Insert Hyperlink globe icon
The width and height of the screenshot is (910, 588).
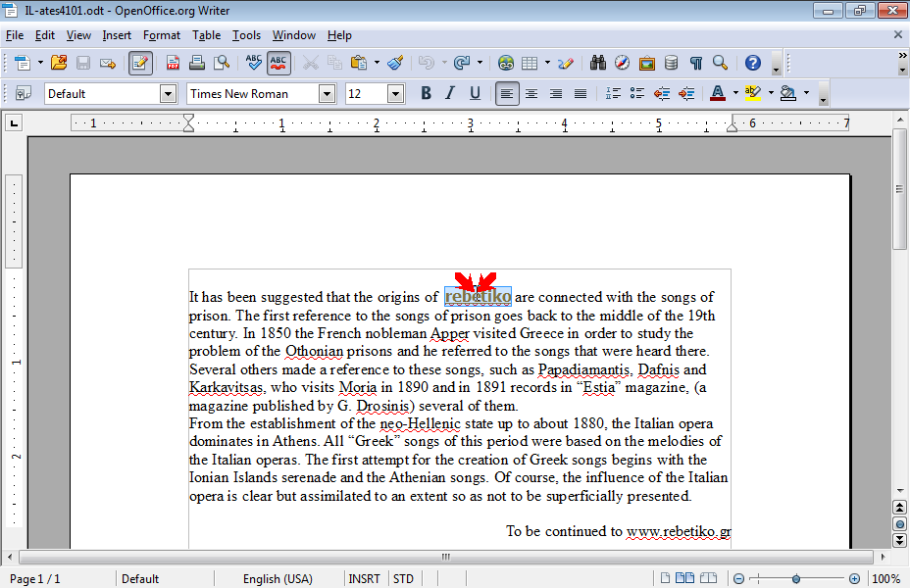506,63
